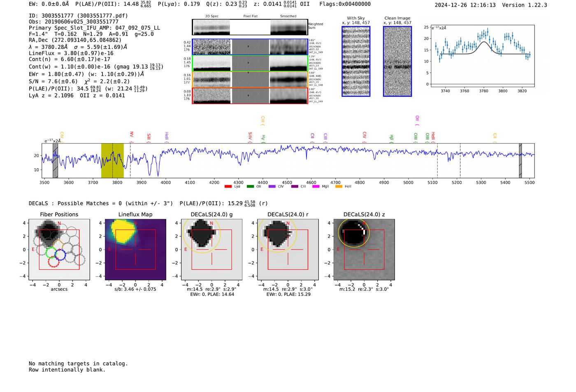
Task: Click the Flags:0x00400000 text
Action: pos(345,4)
